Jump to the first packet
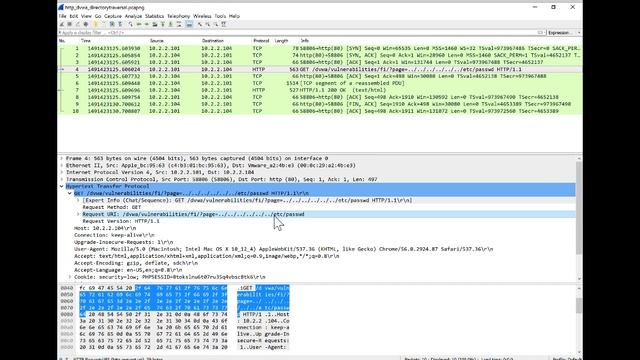This screenshot has width=640, height=360. (162, 24)
